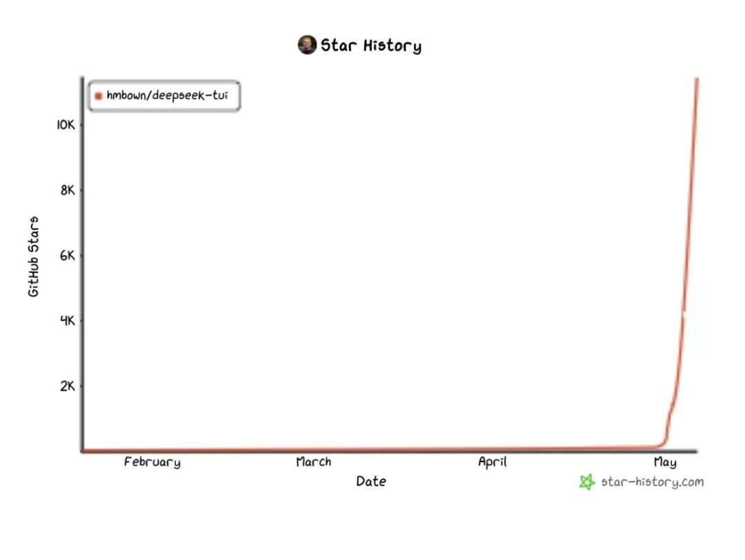Click the Star History chart title

coord(371,45)
